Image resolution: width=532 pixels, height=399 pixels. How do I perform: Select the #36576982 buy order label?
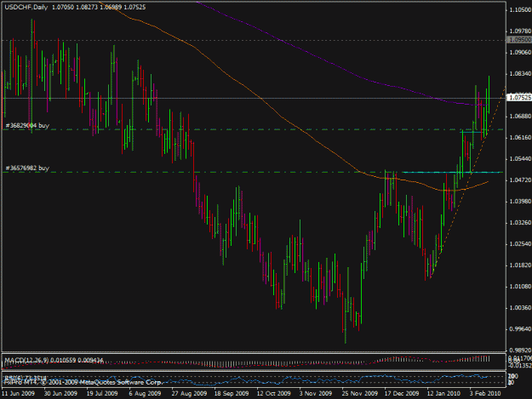(x=27, y=168)
